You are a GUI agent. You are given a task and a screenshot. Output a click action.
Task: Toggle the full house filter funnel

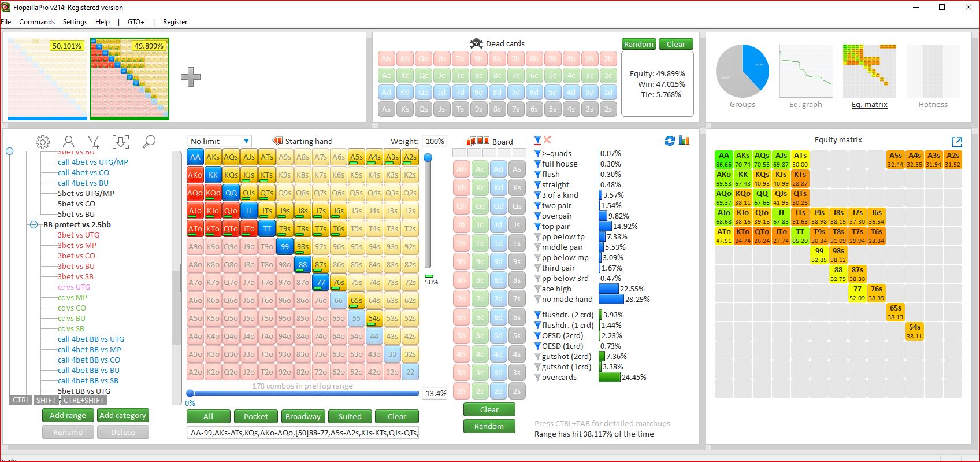pyautogui.click(x=537, y=164)
